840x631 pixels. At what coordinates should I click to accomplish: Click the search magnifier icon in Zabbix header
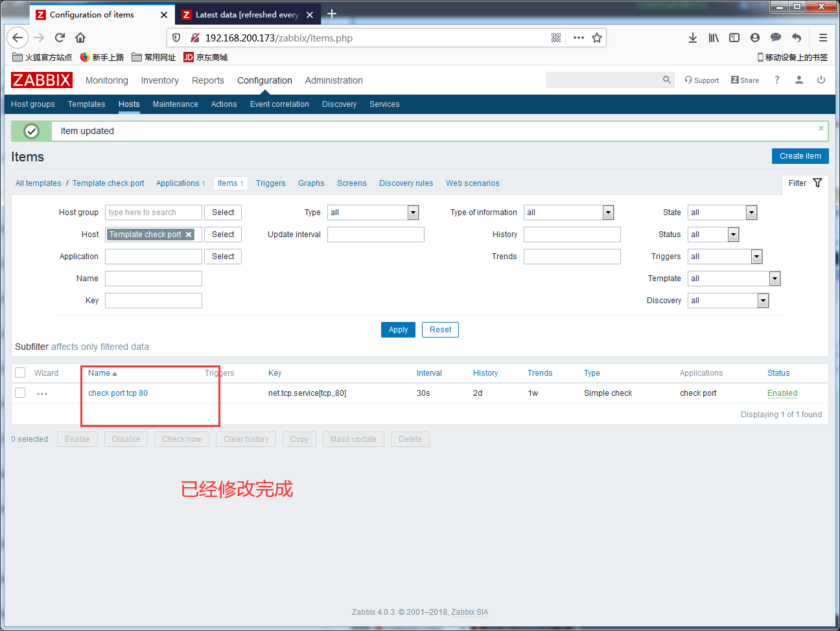point(667,80)
